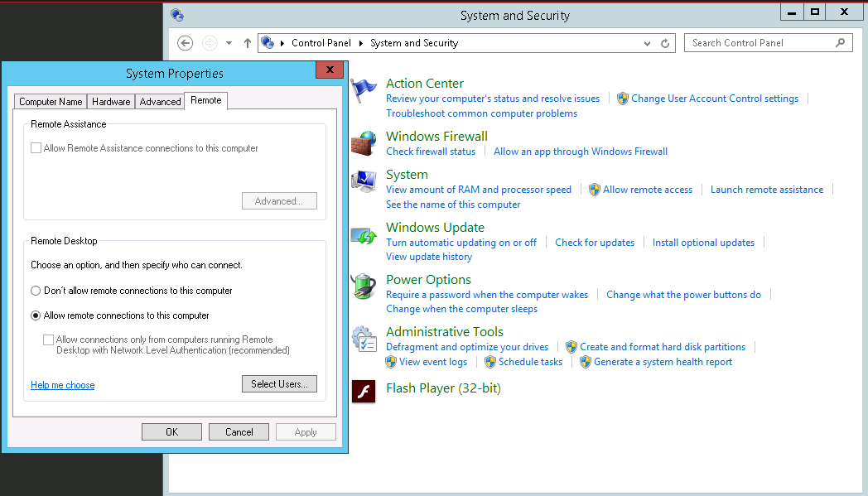Viewport: 868px width, 496px height.
Task: Click Change when the computer sleeps
Action: pos(461,309)
